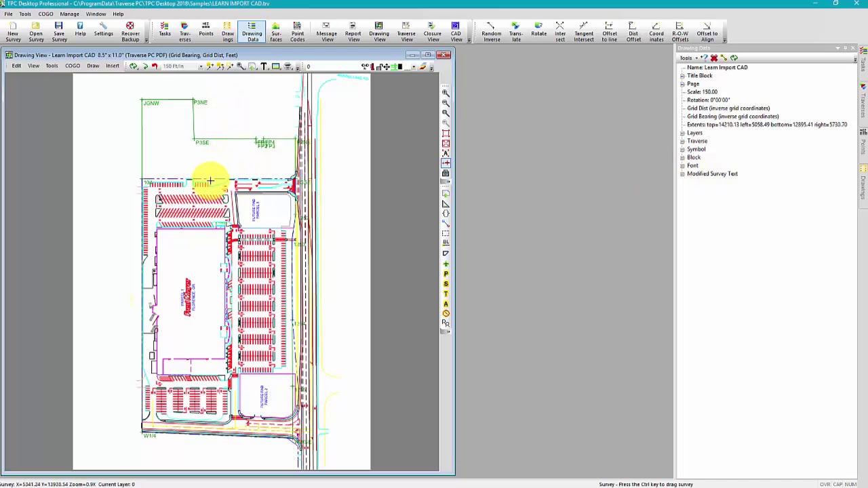Select the Extents row in Drawing Data
868x488 pixels.
[766, 125]
